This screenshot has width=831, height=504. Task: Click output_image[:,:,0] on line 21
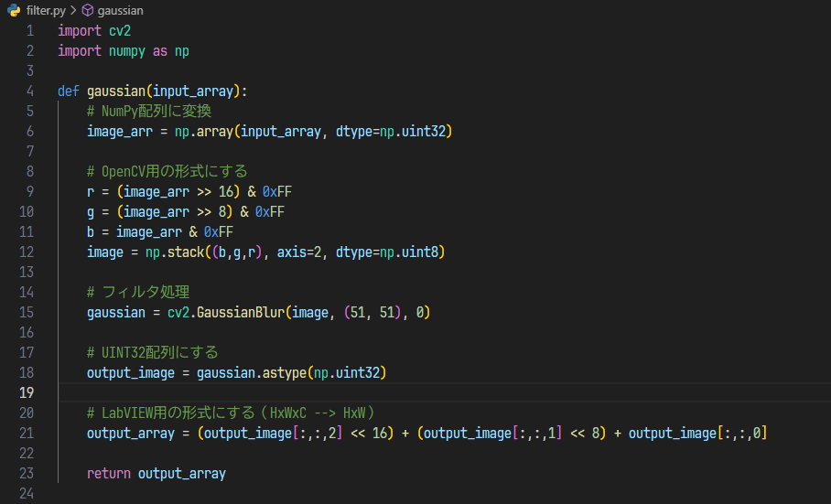pyautogui.click(x=697, y=433)
